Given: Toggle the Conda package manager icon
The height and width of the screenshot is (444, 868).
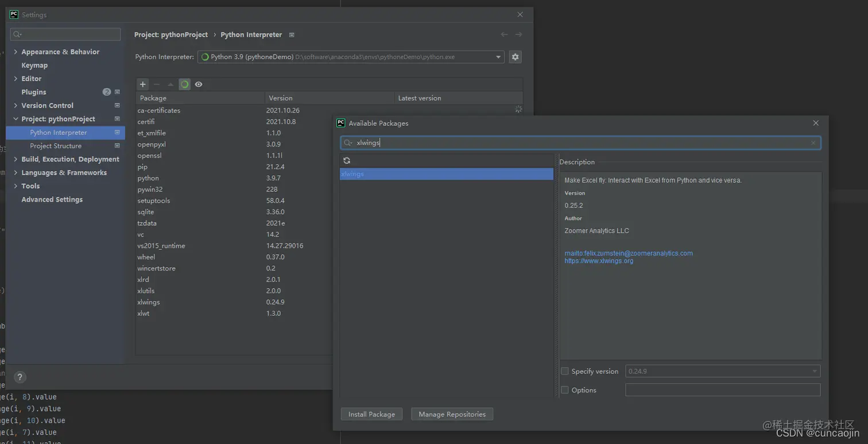Looking at the screenshot, I should [x=184, y=84].
